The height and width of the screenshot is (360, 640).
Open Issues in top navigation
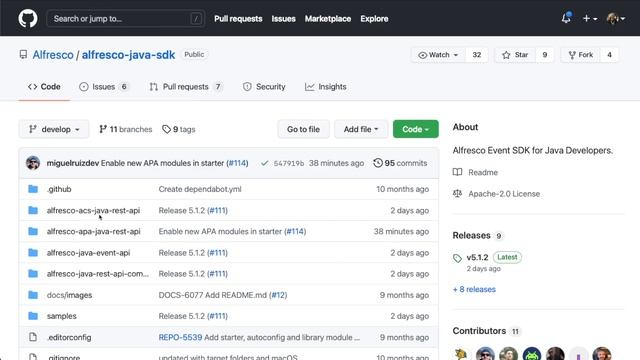tap(283, 19)
